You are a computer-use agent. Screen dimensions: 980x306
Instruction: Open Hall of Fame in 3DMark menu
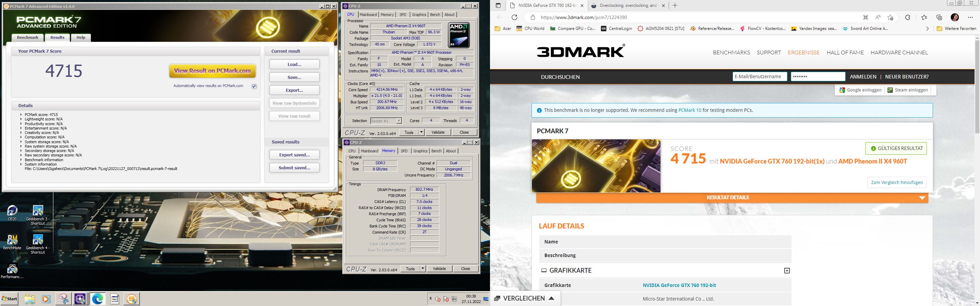tap(845, 52)
